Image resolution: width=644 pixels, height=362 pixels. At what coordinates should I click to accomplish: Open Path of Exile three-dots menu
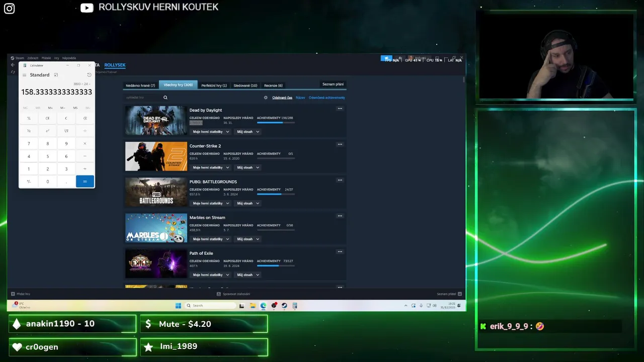pyautogui.click(x=340, y=252)
